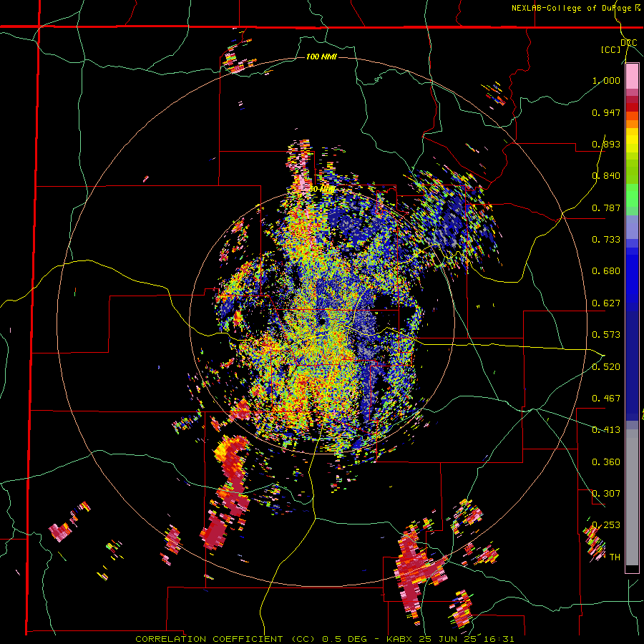The width and height of the screenshot is (644, 644).
Task: Click the 0.733 legend value
Action: coord(606,240)
